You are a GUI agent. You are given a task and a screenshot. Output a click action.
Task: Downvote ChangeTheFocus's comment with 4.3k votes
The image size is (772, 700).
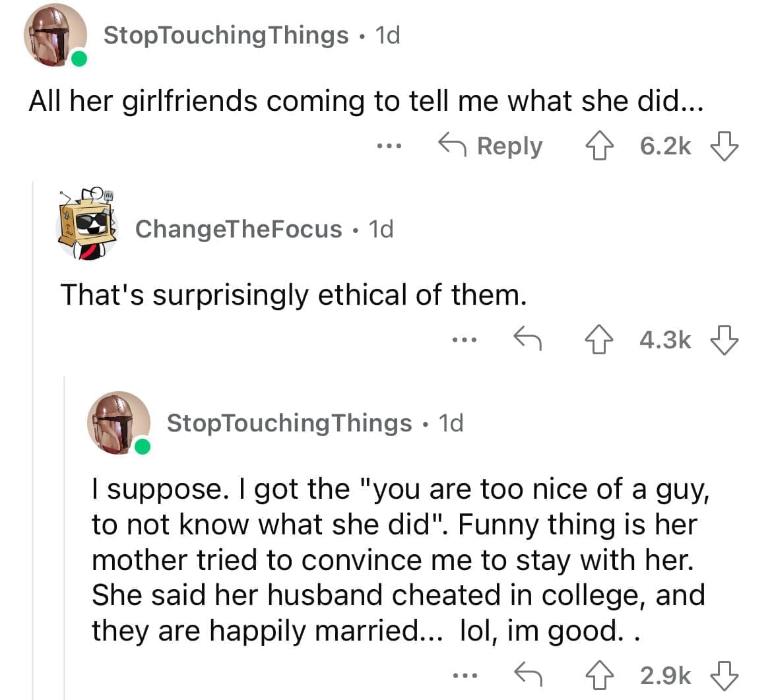pyautogui.click(x=724, y=340)
